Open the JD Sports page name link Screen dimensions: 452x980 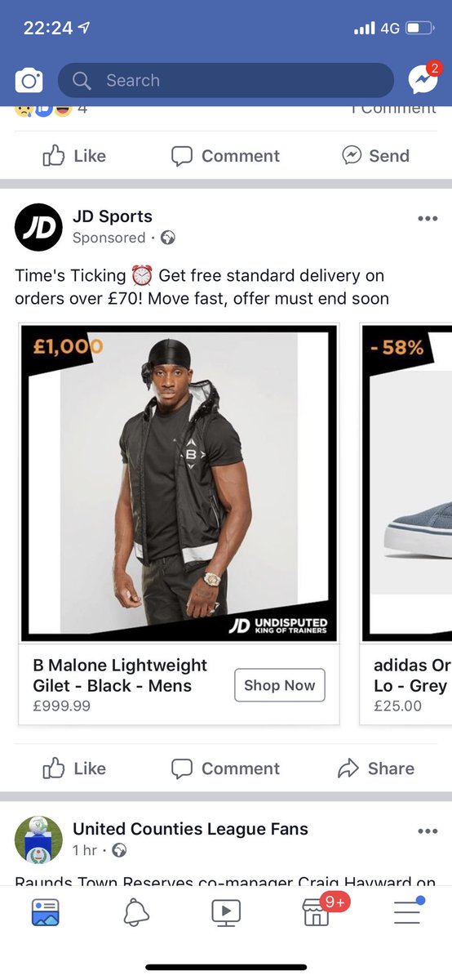tap(113, 216)
